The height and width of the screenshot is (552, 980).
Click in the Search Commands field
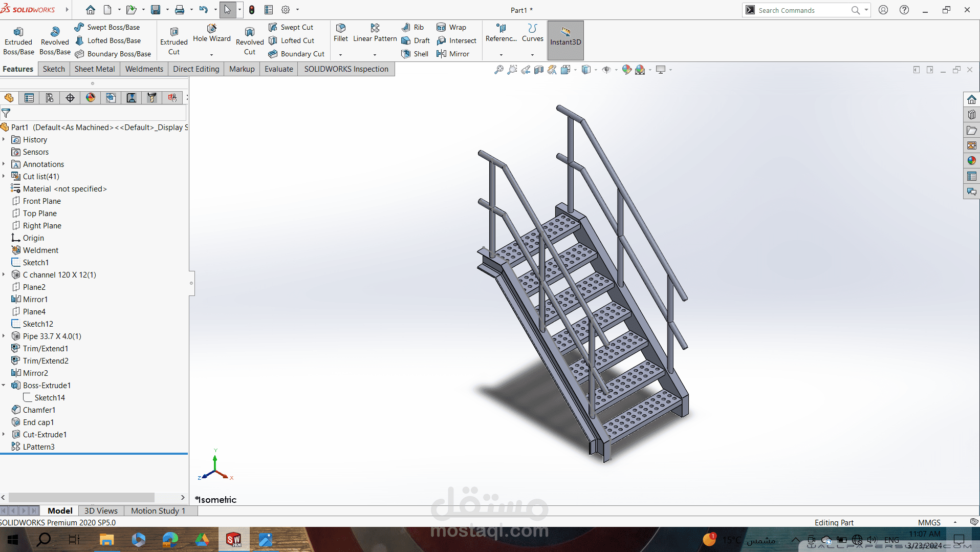pos(803,10)
